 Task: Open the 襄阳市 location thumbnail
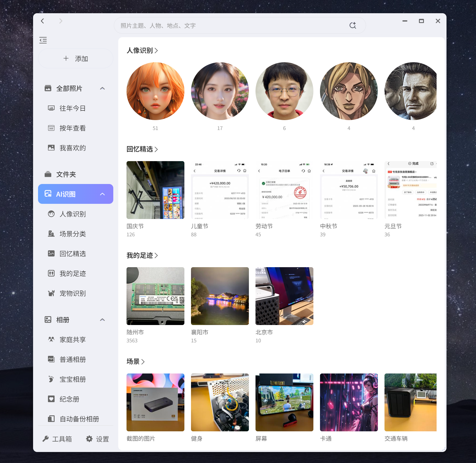pyautogui.click(x=220, y=296)
